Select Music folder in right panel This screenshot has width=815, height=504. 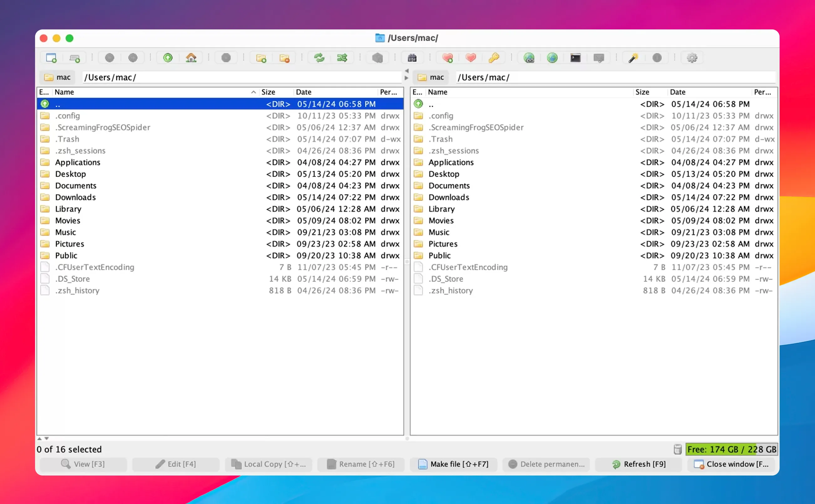(x=594, y=232)
